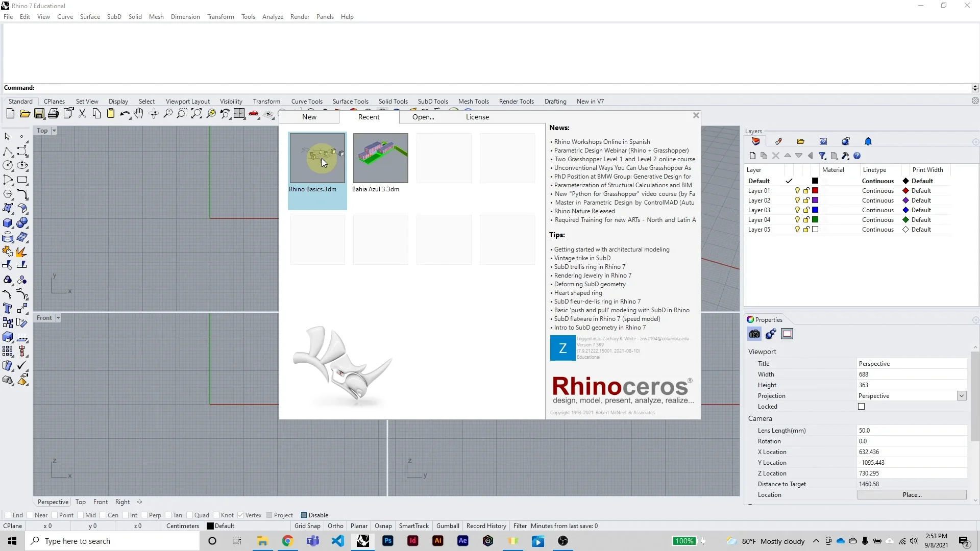
Task: Switch to the New tab in the welcome dialog
Action: pos(309,117)
